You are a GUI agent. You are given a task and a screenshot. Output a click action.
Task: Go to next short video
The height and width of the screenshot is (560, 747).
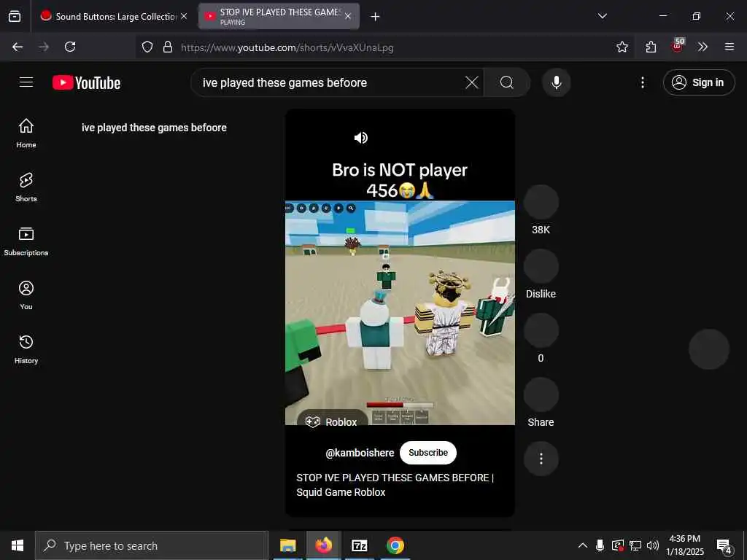click(x=709, y=349)
